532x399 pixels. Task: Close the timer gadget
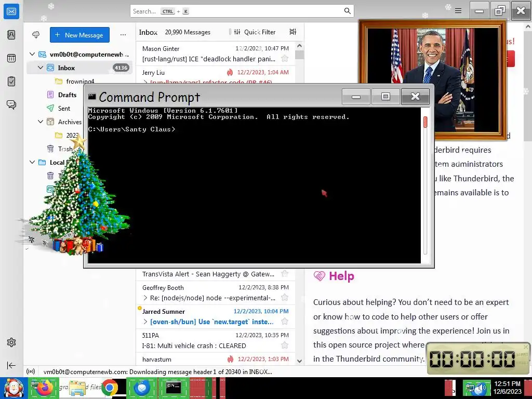(526, 347)
